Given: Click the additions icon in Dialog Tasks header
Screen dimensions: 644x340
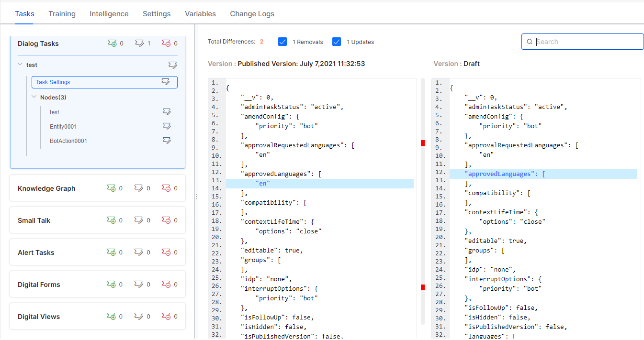Looking at the screenshot, I should pyautogui.click(x=112, y=44).
